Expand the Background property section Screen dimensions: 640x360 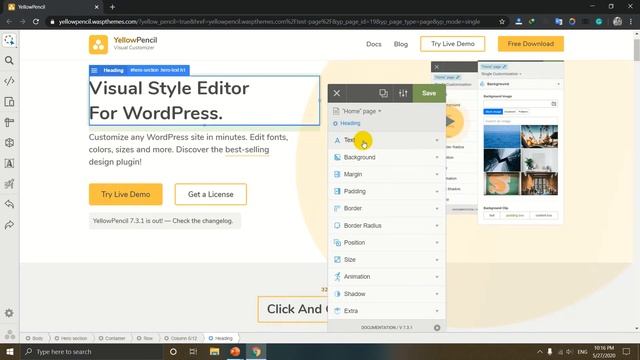coord(387,157)
